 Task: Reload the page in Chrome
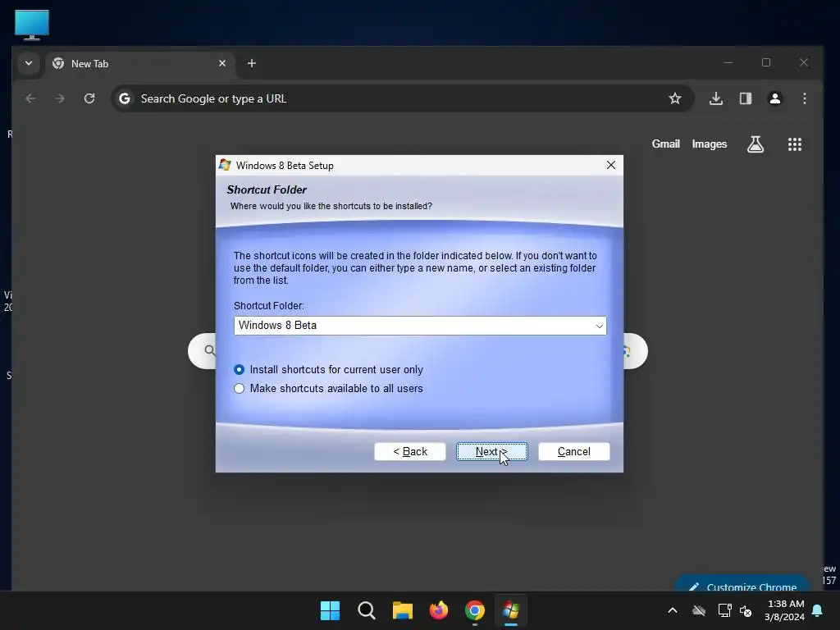point(89,98)
